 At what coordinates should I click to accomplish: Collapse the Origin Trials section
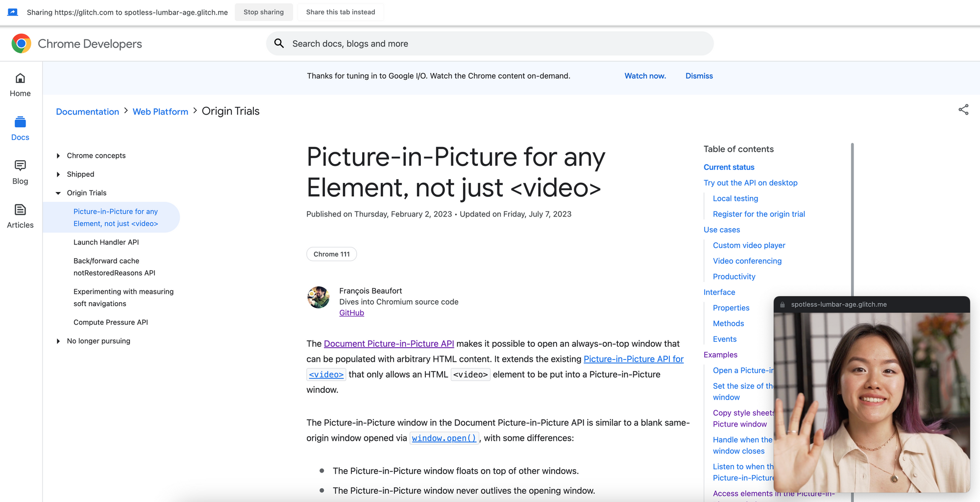(58, 193)
